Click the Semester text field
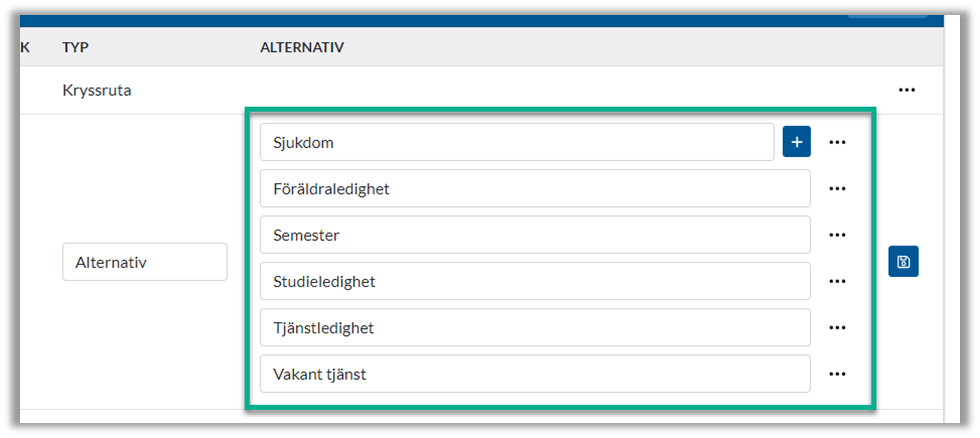Image resolution: width=980 pixels, height=438 pixels. tap(534, 235)
